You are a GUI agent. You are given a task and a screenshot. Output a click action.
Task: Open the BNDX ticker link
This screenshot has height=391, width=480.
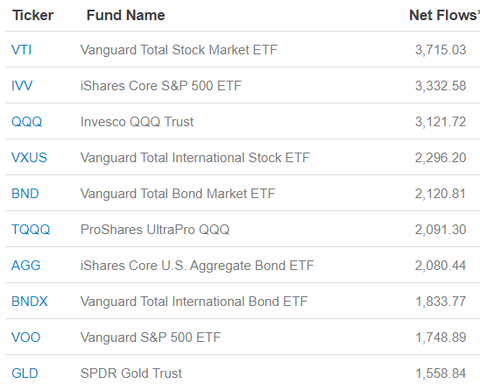click(x=30, y=302)
